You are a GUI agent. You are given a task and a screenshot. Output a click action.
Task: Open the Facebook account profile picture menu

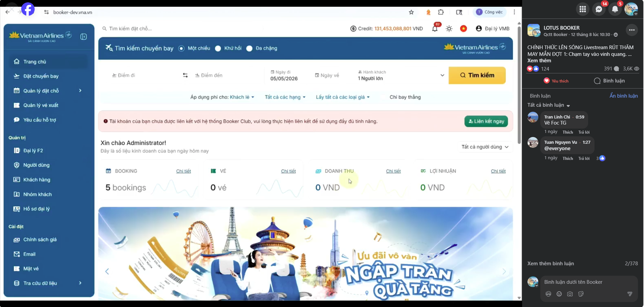click(631, 9)
